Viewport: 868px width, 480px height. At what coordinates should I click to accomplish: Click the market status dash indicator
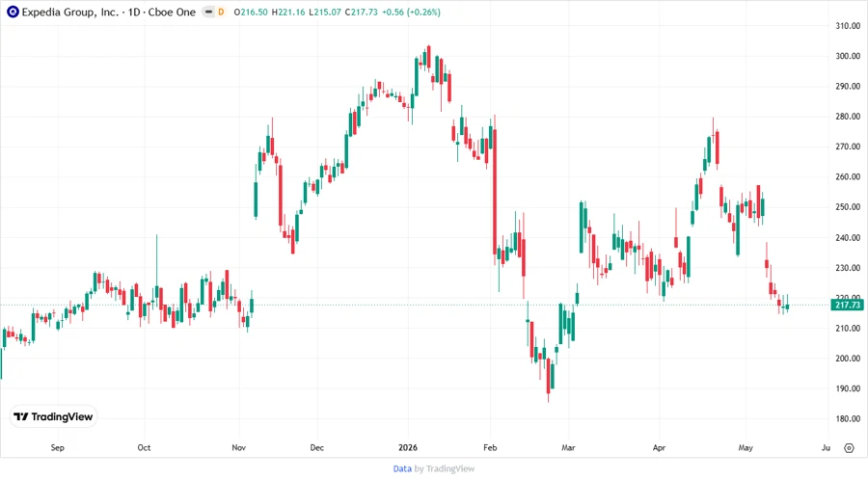click(208, 12)
